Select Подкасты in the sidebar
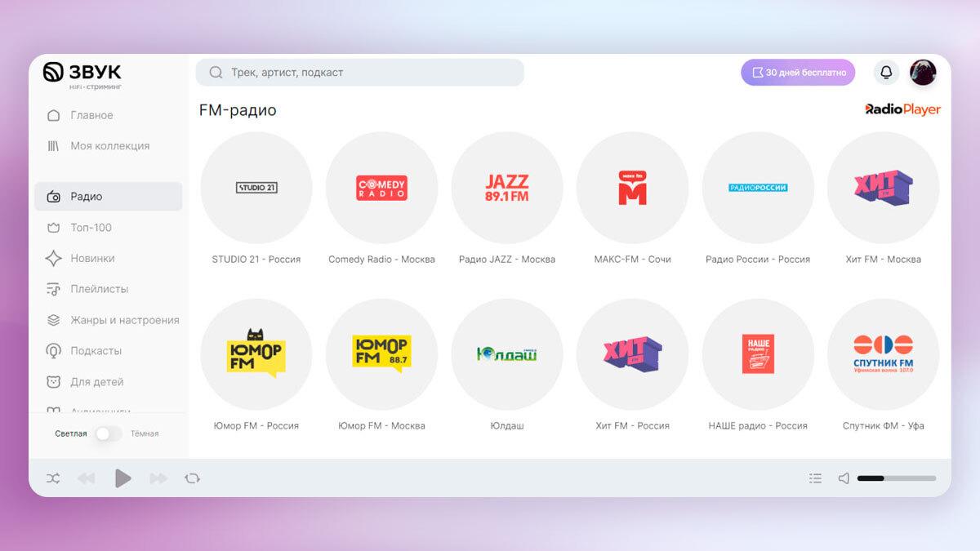The image size is (980, 551). (96, 351)
